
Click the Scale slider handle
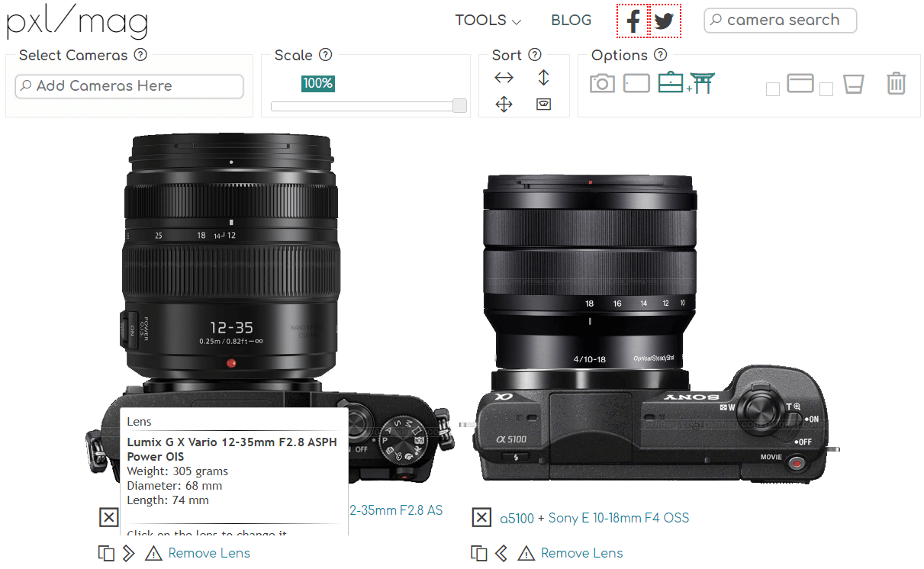pos(459,106)
